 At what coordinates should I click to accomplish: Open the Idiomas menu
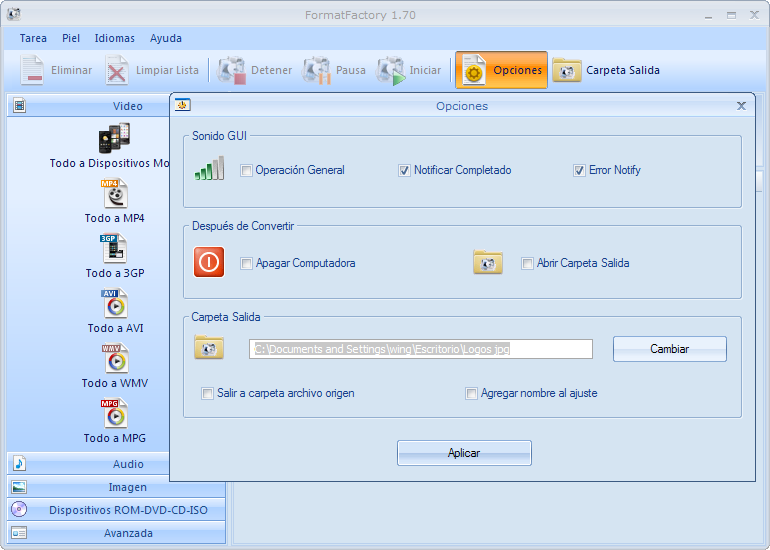[x=114, y=38]
